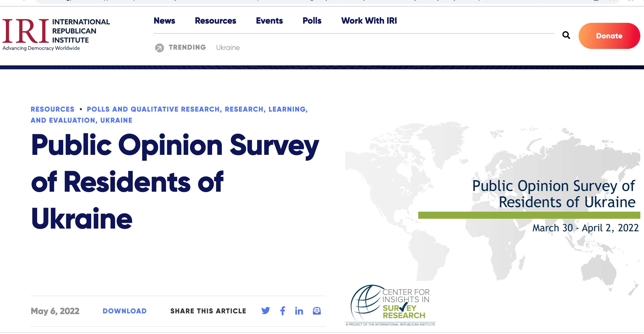Open the News menu
644x334 pixels.
tap(164, 20)
